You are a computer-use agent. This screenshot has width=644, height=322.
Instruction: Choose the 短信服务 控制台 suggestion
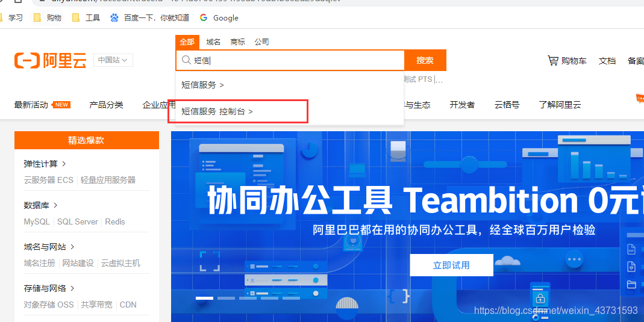click(217, 111)
